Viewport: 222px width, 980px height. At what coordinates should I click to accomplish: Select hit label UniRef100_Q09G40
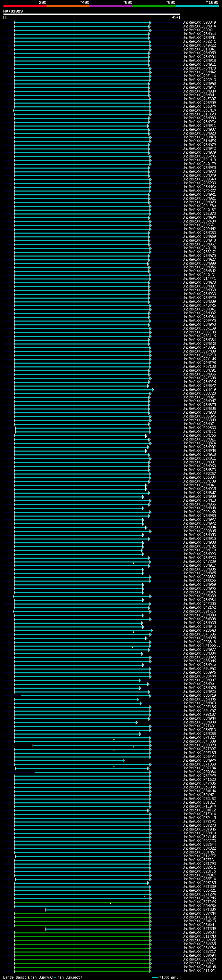(199, 179)
